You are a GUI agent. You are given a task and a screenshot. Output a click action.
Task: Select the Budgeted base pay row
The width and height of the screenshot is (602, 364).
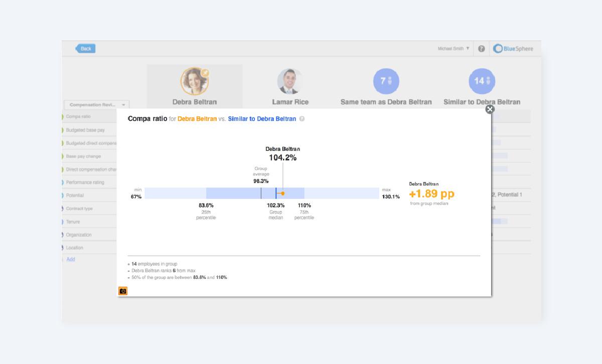[x=89, y=130]
